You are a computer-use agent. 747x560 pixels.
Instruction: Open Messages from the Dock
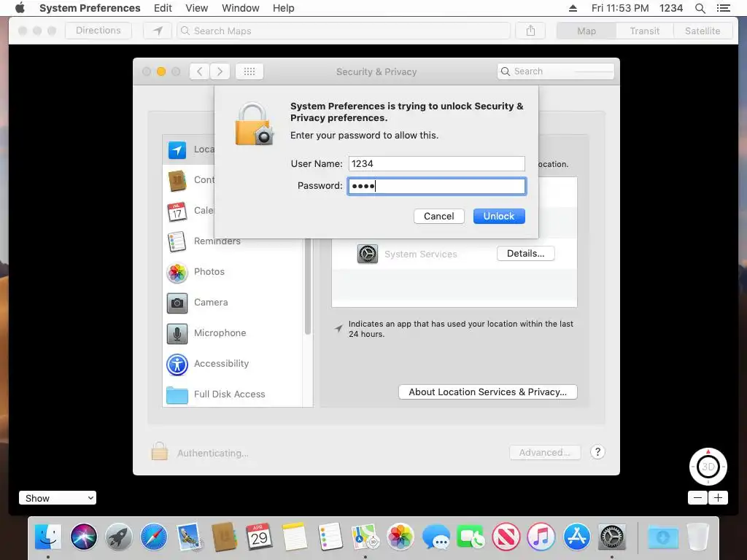click(436, 537)
